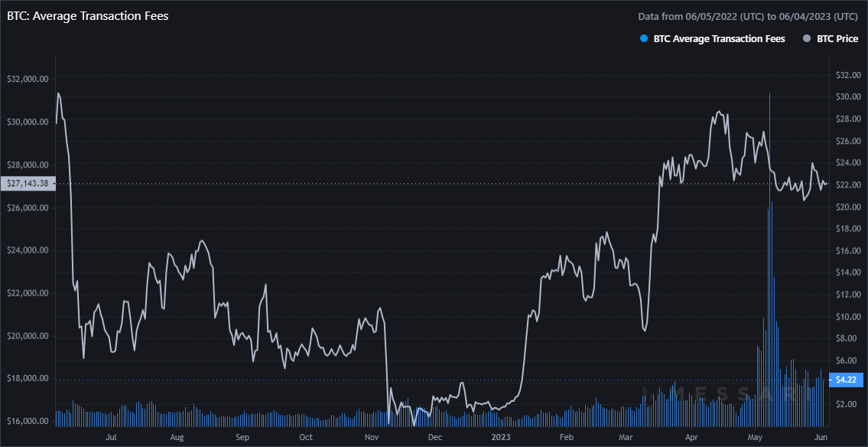
Task: Click the tallest fee bar spike in May
Action: pos(769,259)
